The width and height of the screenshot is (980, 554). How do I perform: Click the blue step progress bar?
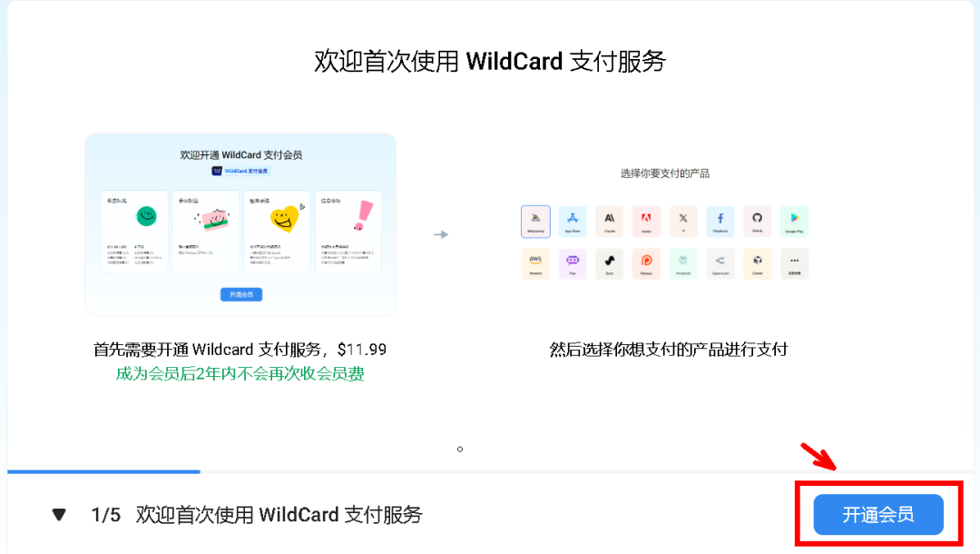pos(103,471)
